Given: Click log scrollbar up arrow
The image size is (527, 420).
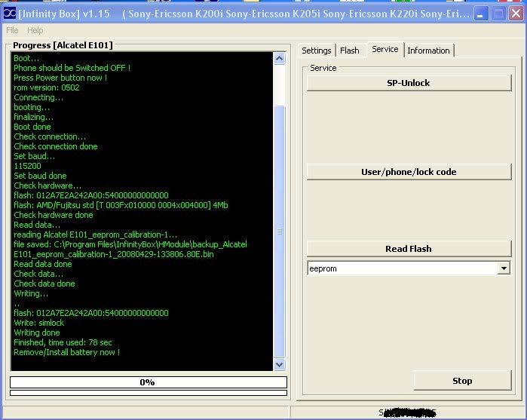Looking at the screenshot, I should 279,59.
